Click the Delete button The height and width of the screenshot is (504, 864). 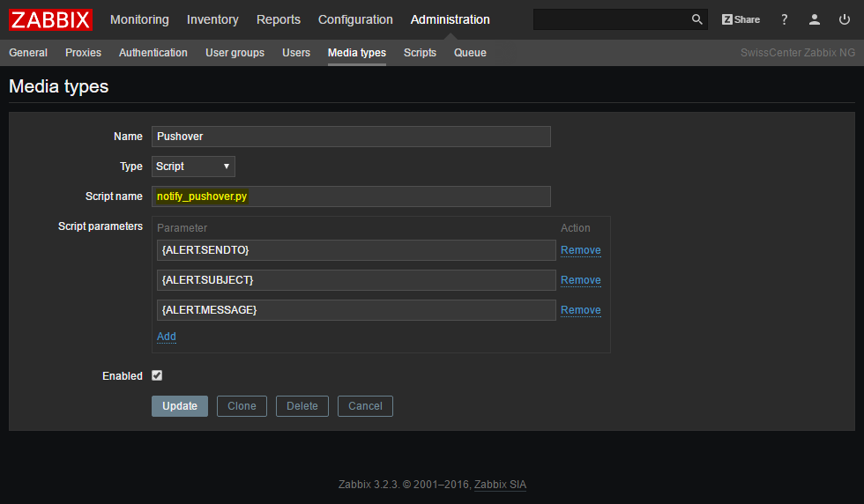302,406
